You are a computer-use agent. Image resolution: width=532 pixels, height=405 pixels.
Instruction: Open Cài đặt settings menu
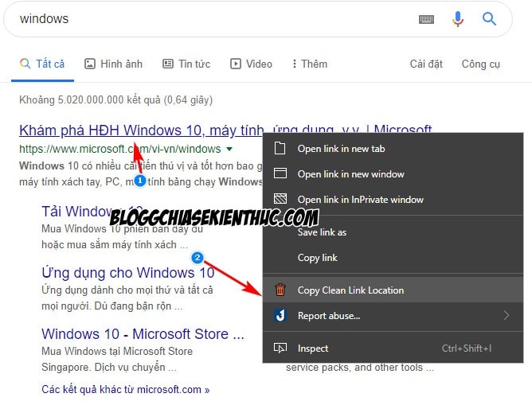pyautogui.click(x=426, y=64)
